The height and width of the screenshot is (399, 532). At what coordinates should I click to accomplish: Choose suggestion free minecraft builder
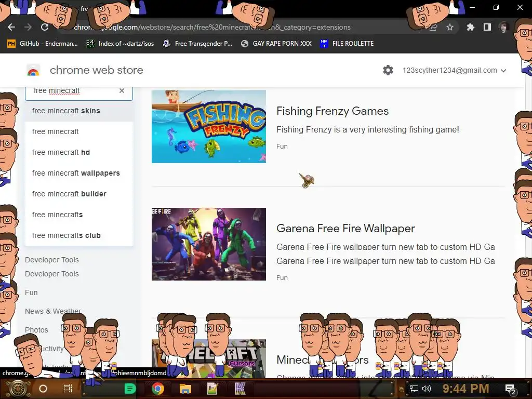pyautogui.click(x=79, y=194)
